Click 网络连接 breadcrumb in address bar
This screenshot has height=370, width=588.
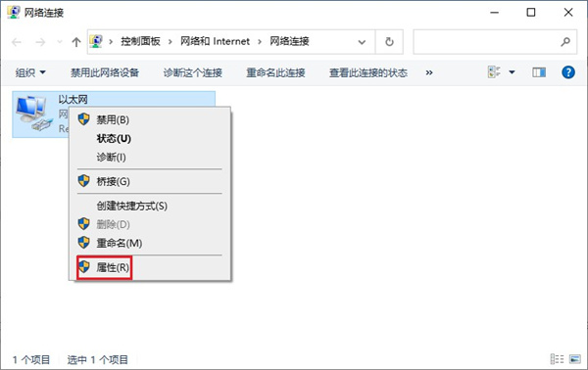click(289, 41)
